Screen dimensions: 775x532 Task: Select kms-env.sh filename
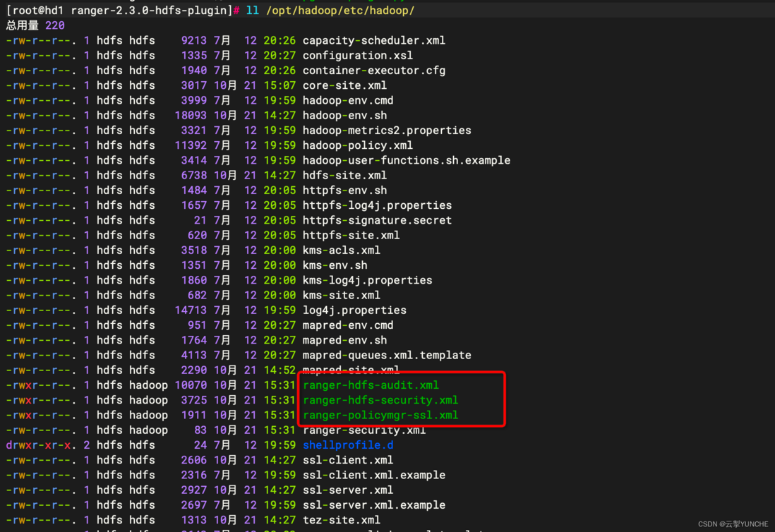pyautogui.click(x=335, y=265)
